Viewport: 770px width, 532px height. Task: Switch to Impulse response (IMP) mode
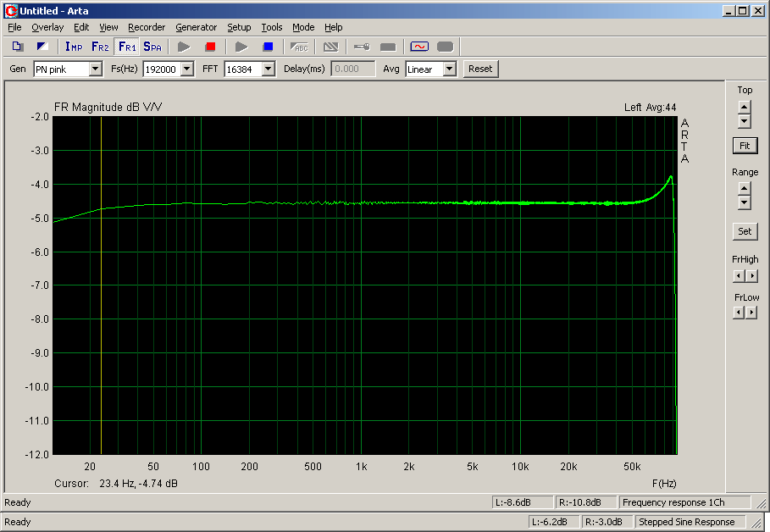[74, 47]
